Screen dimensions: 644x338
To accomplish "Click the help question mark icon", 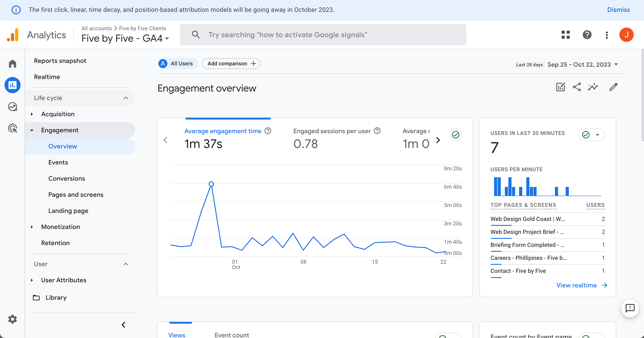I will [x=587, y=35].
